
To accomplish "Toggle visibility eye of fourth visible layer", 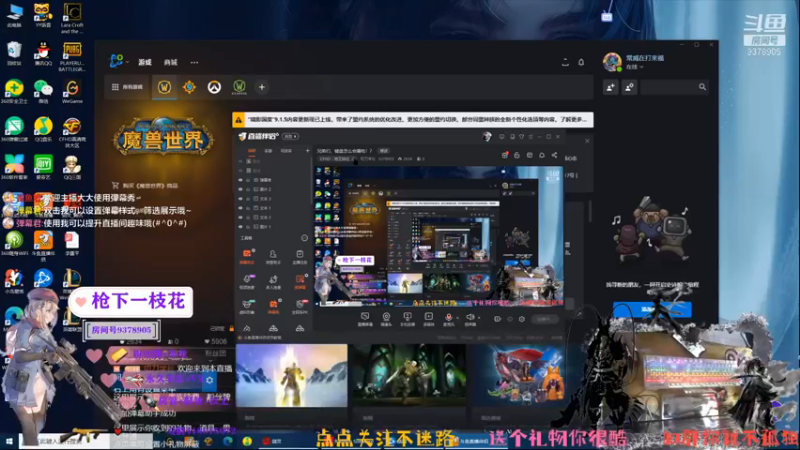I will [241, 208].
